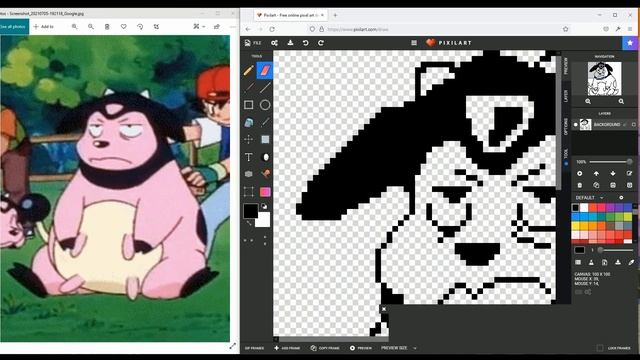Rotate image in the Photos app
The width and height of the screenshot is (640, 360).
(x=140, y=27)
